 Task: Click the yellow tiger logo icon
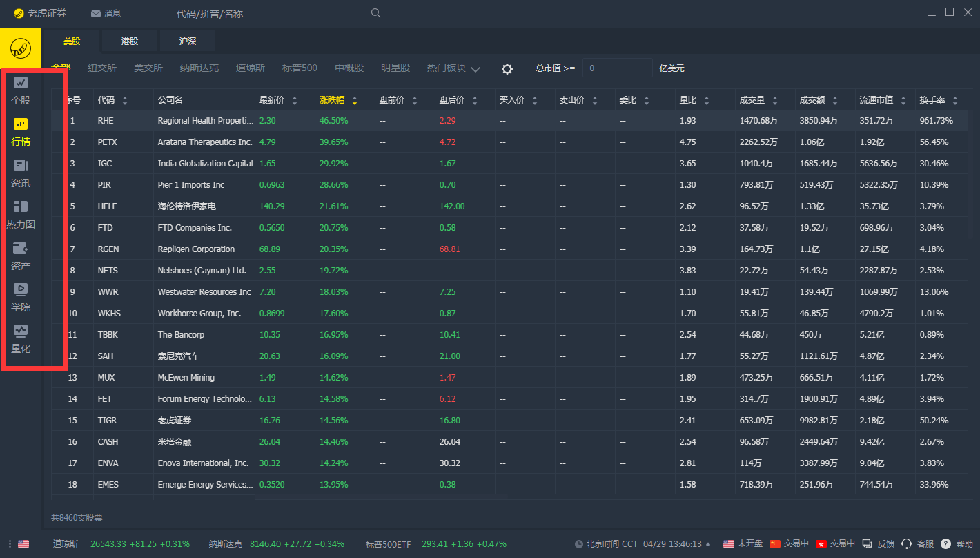pos(21,48)
